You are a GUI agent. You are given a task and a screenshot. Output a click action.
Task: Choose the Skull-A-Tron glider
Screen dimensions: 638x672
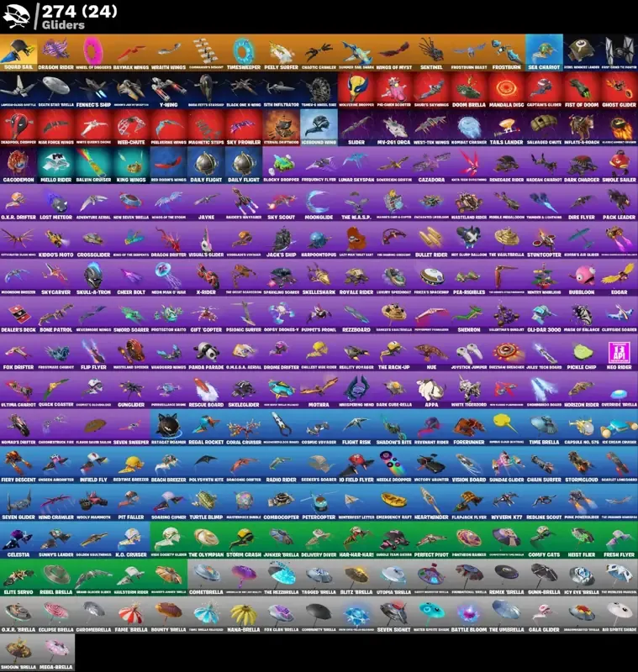point(93,277)
